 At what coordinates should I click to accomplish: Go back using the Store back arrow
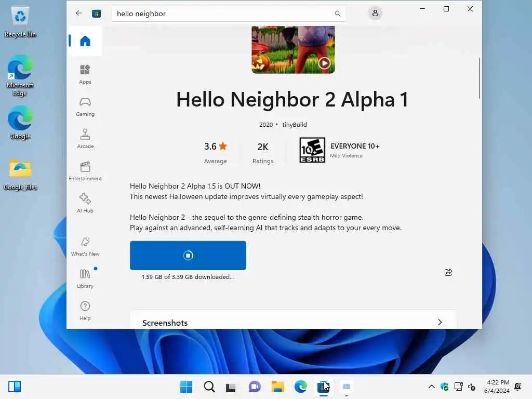click(79, 13)
